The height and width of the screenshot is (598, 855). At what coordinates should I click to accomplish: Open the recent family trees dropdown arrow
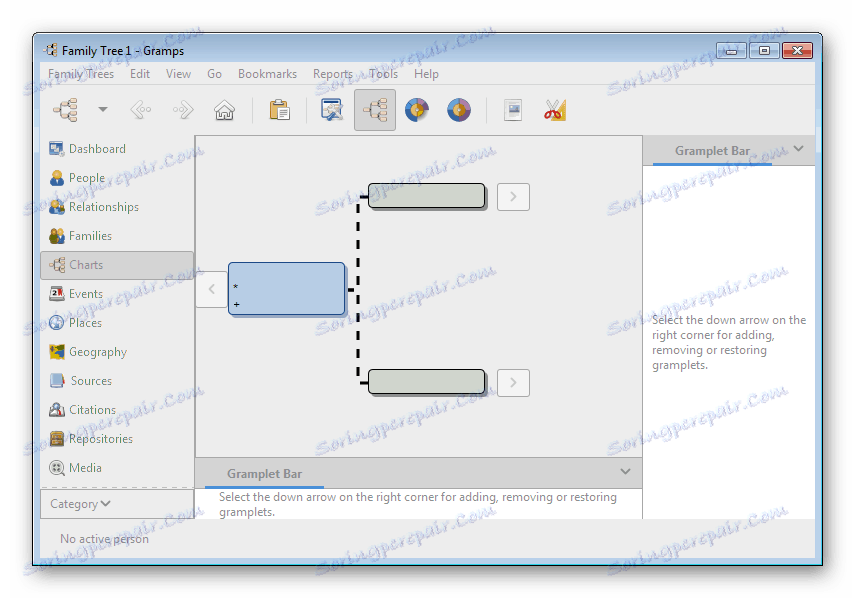(x=103, y=110)
